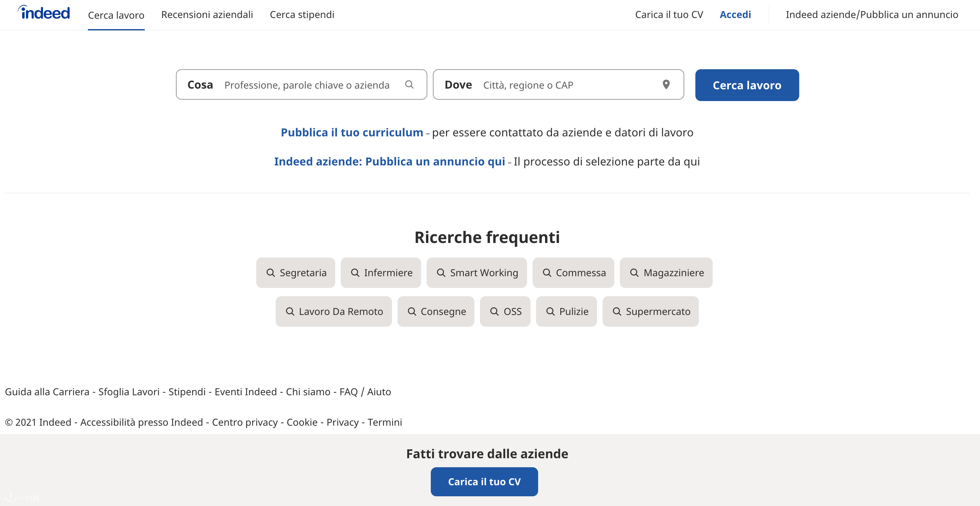
Task: Follow Indeed aziende: Pubblica un annuncio qui link
Action: click(x=390, y=161)
